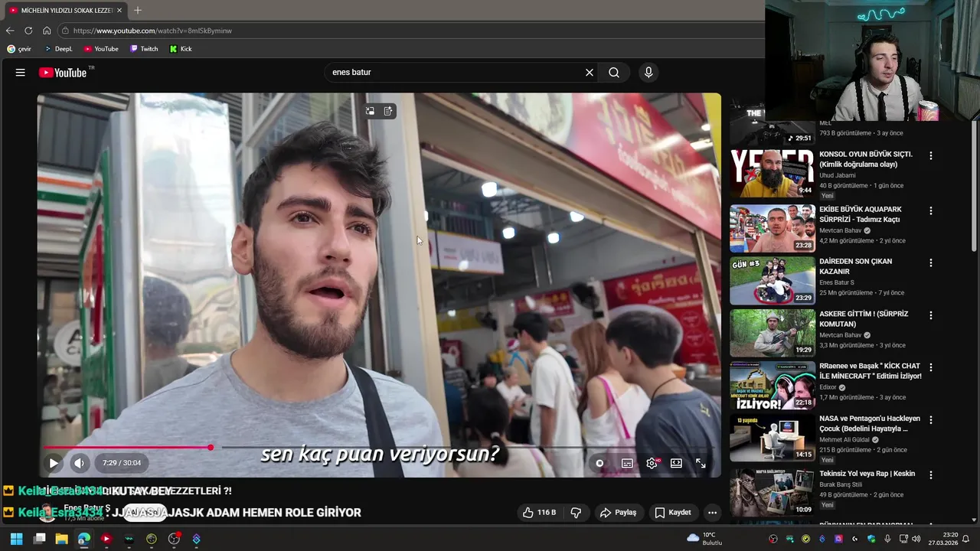The height and width of the screenshot is (551, 980).
Task: Go back in the browser
Action: point(10,31)
